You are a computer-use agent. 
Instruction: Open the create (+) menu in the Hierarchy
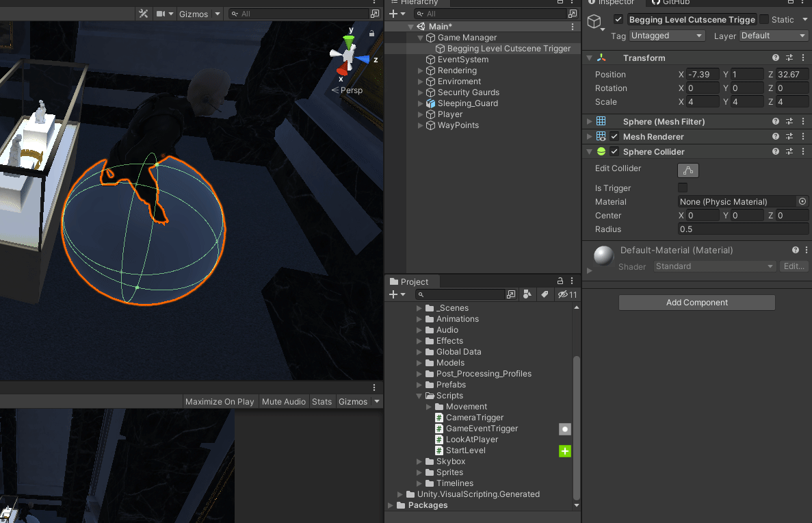pyautogui.click(x=395, y=13)
